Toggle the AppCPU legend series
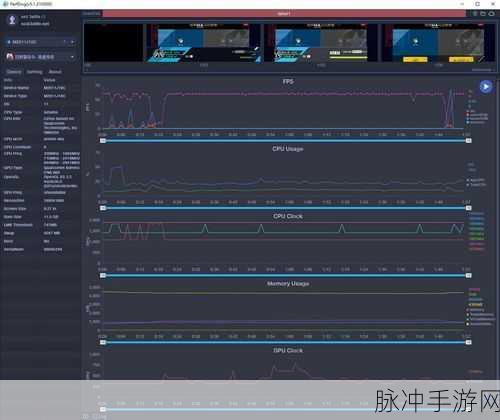The image size is (500, 420). point(476,180)
